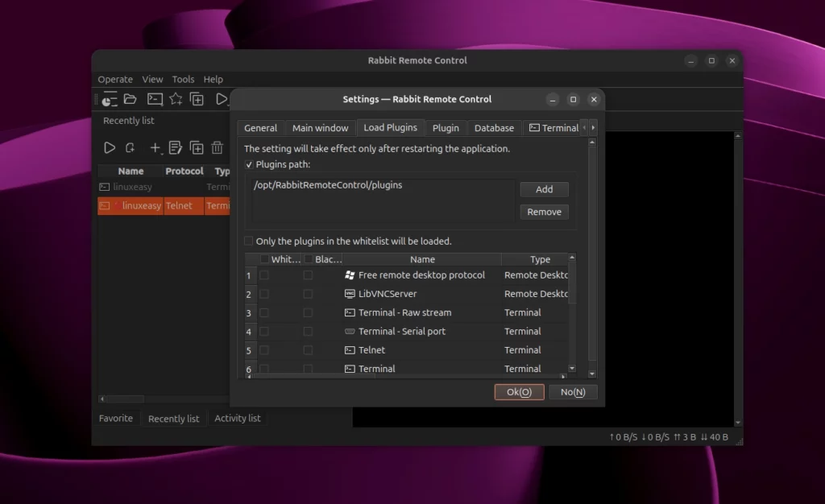This screenshot has height=504, width=825.
Task: Switch to the Plugin tab
Action: click(x=446, y=128)
